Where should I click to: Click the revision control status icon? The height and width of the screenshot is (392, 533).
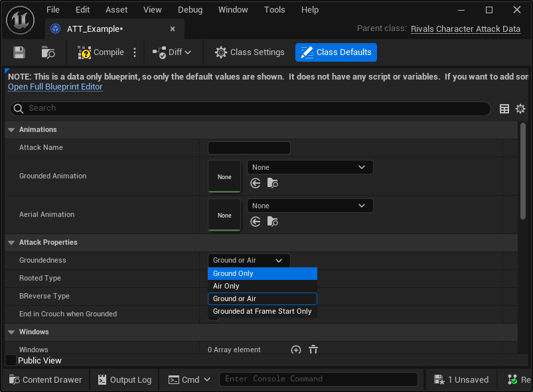tap(512, 379)
